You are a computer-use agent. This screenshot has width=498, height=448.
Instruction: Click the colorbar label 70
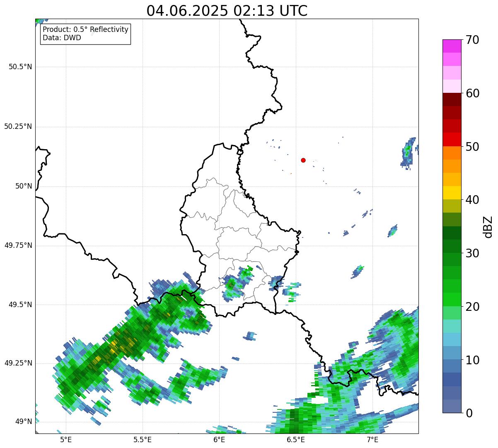click(472, 40)
